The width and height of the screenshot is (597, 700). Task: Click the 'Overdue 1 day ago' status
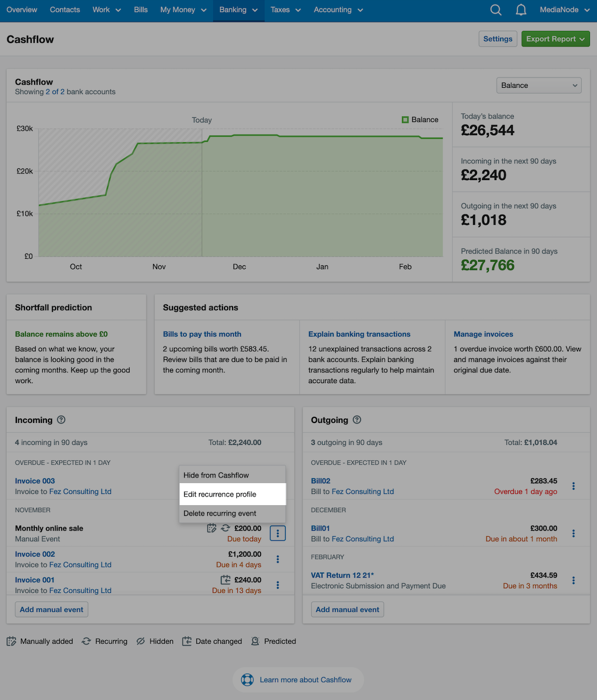(x=526, y=491)
